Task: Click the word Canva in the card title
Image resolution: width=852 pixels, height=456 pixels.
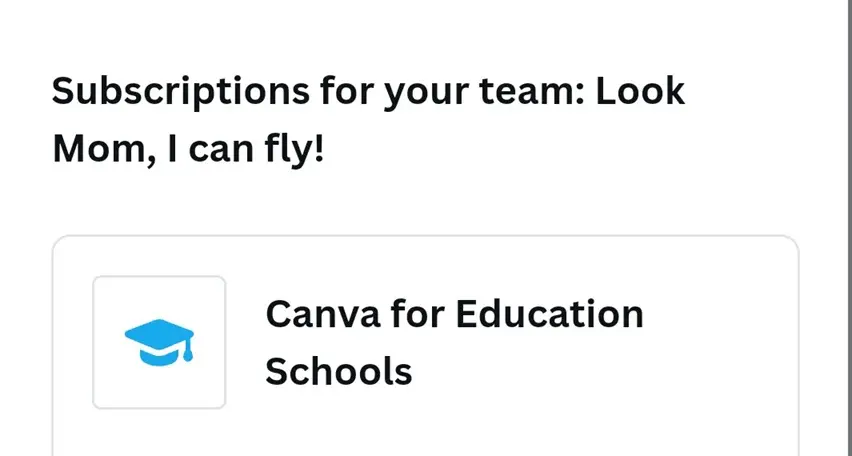Action: pyautogui.click(x=323, y=314)
